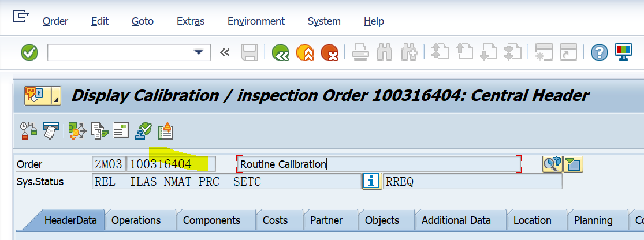Image resolution: width=644 pixels, height=240 pixels.
Task: Click the user status field RREQ
Action: point(472,181)
